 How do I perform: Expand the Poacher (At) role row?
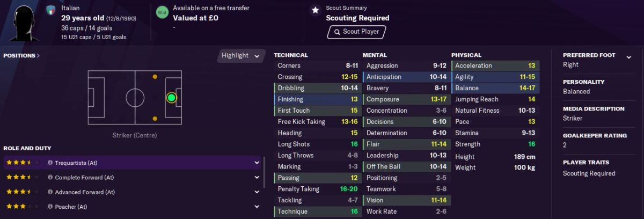point(257,207)
